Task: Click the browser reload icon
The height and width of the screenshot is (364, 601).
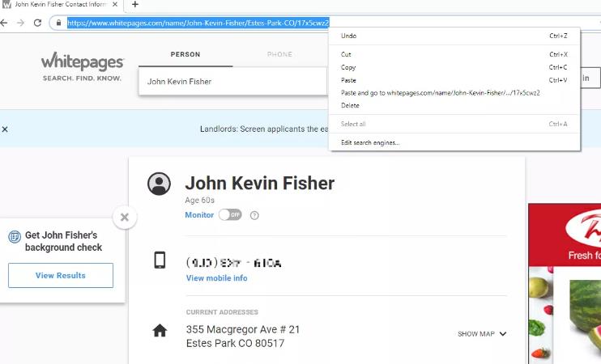Action: 37,23
